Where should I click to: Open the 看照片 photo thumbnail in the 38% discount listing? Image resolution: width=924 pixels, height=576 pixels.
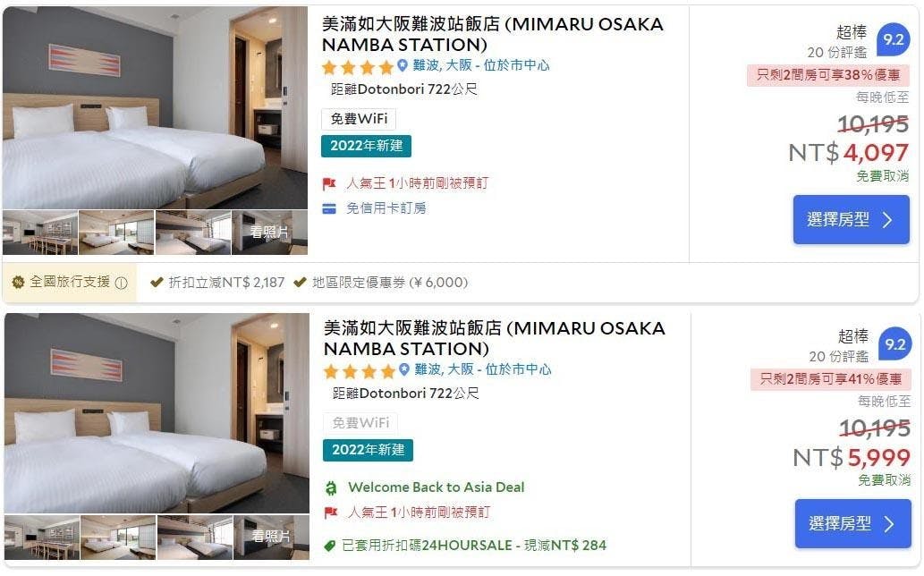tap(269, 233)
